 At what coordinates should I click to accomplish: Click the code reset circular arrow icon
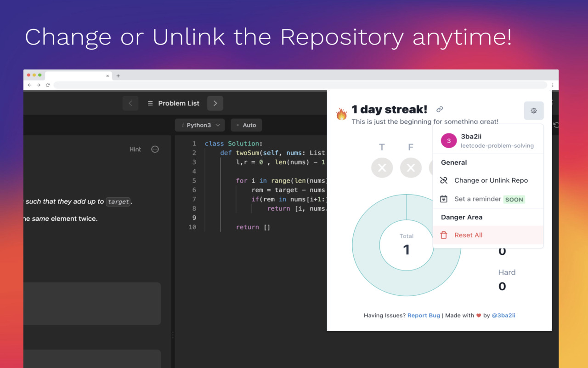click(556, 125)
